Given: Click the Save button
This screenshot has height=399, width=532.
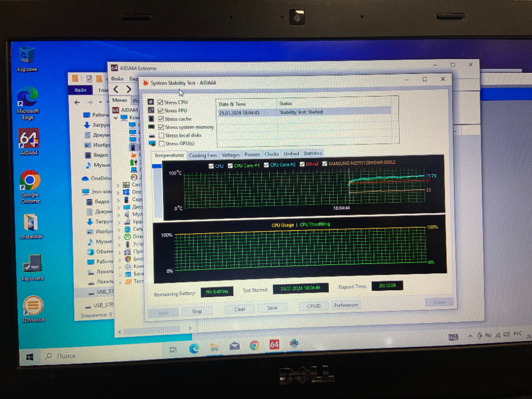Looking at the screenshot, I should [x=272, y=308].
